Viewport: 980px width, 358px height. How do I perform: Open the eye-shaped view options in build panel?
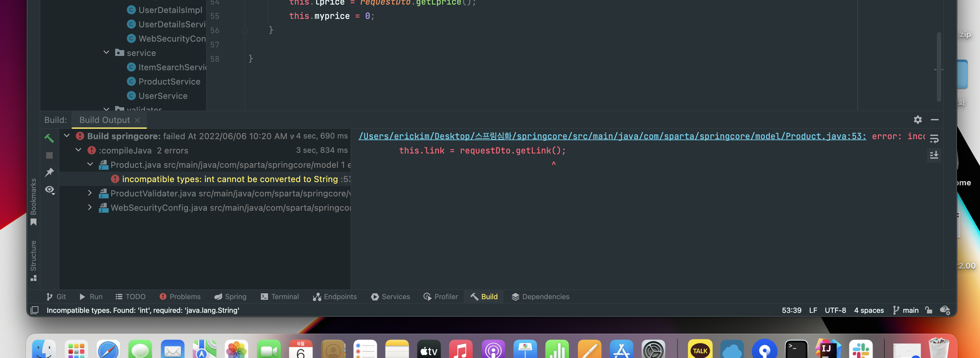pyautogui.click(x=49, y=190)
